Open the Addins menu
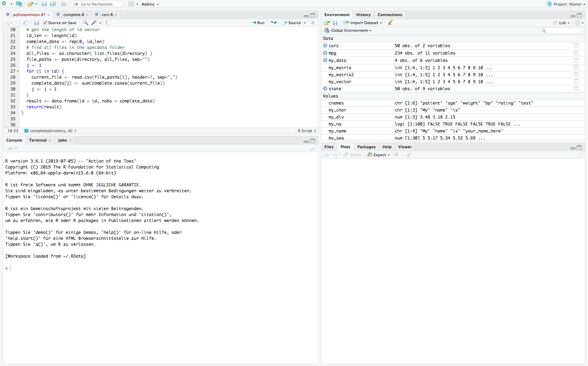 pyautogui.click(x=150, y=4)
